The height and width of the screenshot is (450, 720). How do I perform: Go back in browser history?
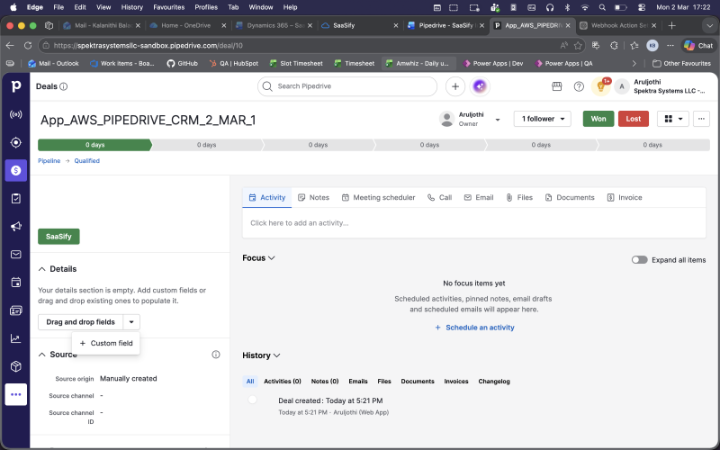coord(10,45)
